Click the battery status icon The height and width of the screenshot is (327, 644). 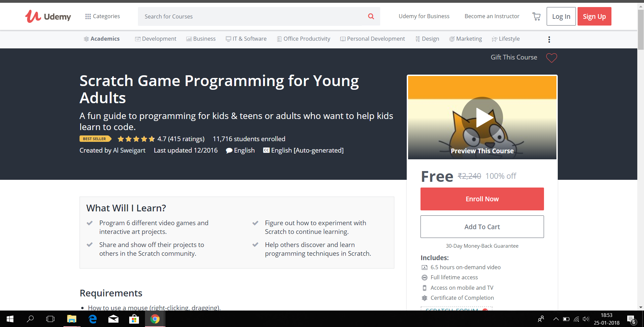point(566,319)
